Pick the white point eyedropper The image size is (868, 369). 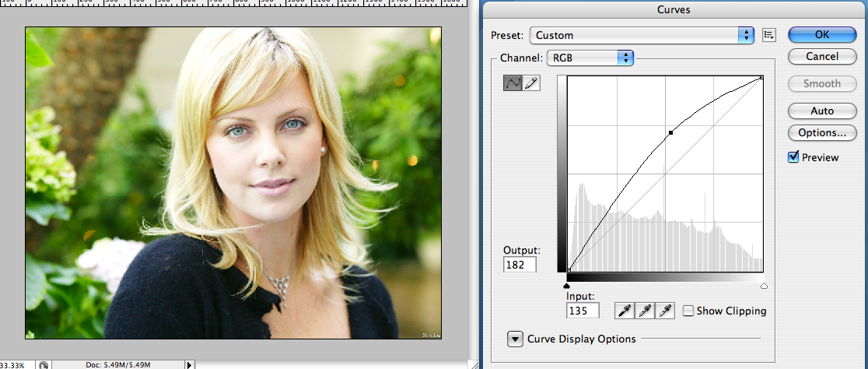click(x=666, y=311)
